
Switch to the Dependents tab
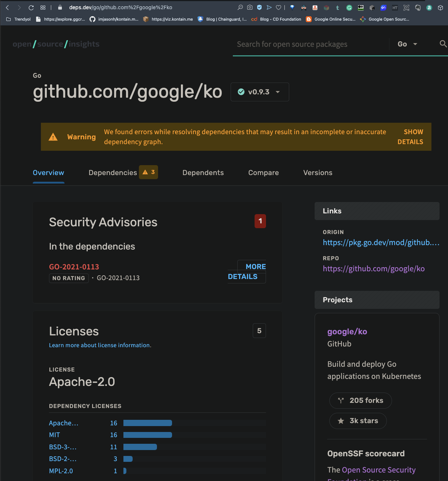point(203,172)
